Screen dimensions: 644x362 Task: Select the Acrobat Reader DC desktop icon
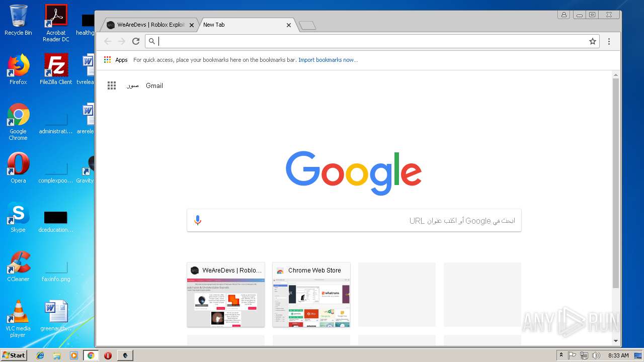[x=56, y=23]
